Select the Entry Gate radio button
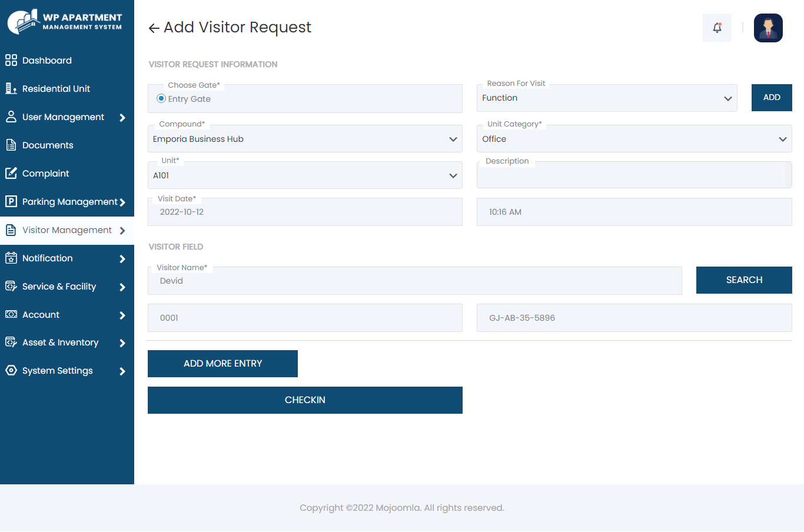 [161, 98]
